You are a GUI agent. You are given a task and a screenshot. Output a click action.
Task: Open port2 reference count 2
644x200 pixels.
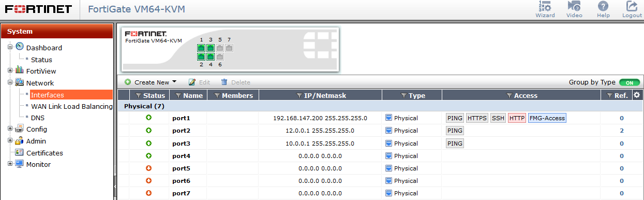pos(622,131)
